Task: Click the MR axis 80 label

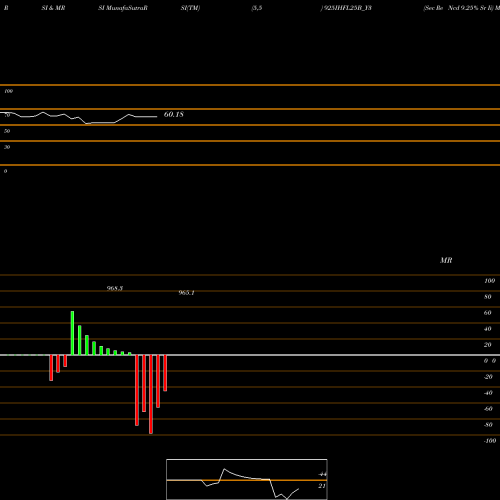Action: 488,297
